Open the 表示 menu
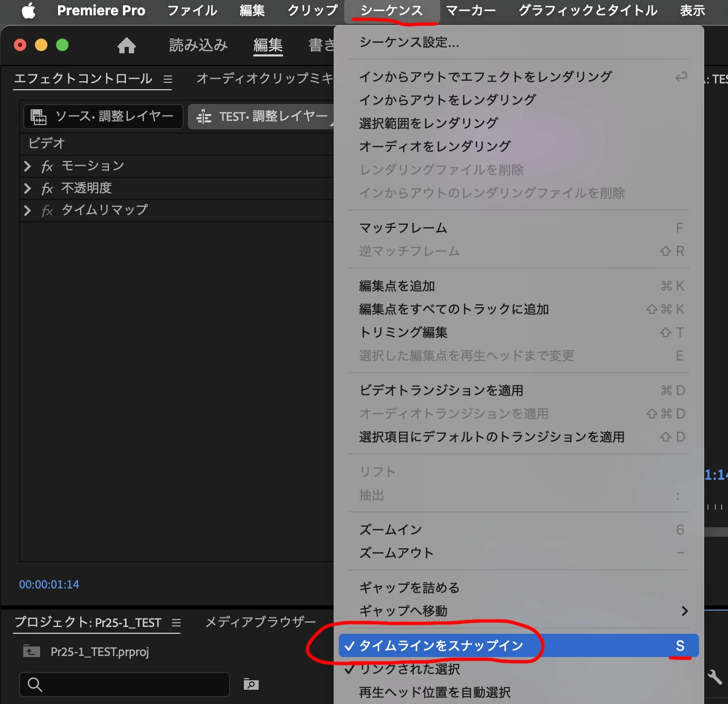The image size is (728, 704). click(x=692, y=11)
